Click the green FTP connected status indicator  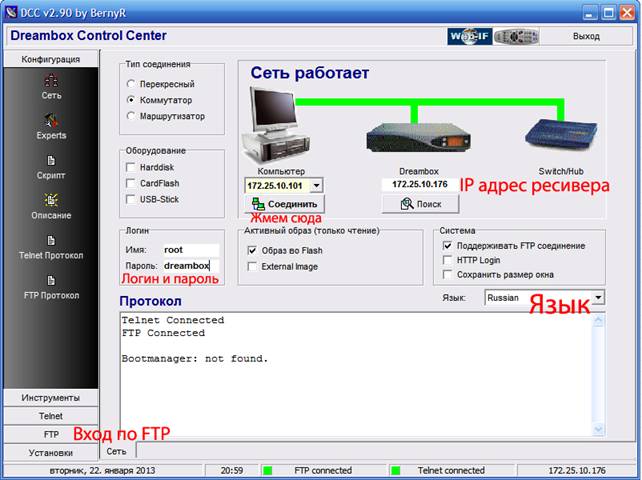(267, 470)
